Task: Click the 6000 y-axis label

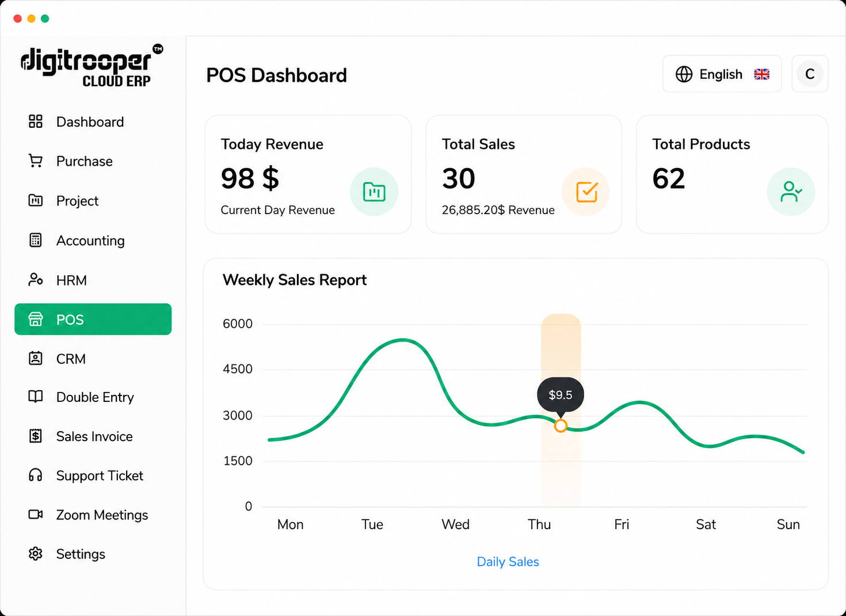Action: point(238,324)
